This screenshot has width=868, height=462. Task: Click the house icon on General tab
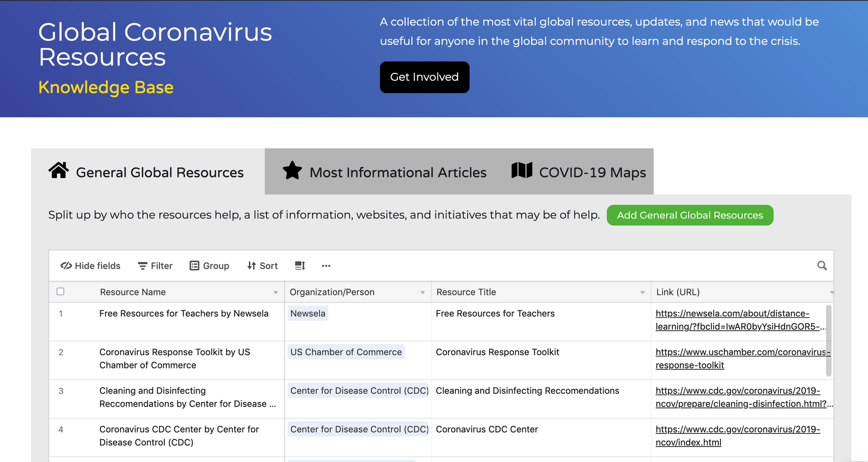pos(58,171)
